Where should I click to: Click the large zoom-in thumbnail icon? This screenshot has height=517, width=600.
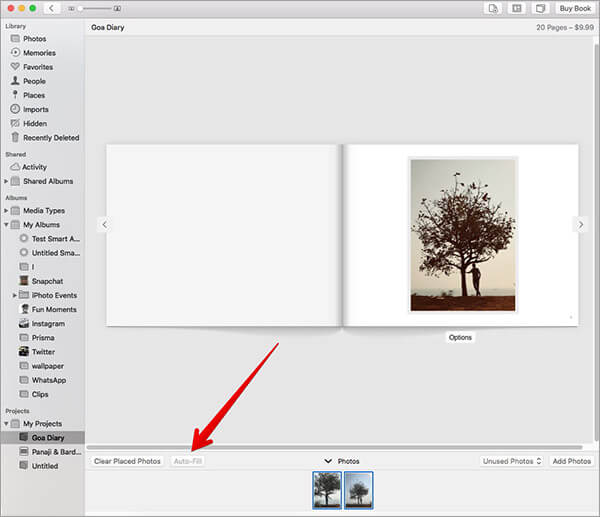pyautogui.click(x=117, y=8)
